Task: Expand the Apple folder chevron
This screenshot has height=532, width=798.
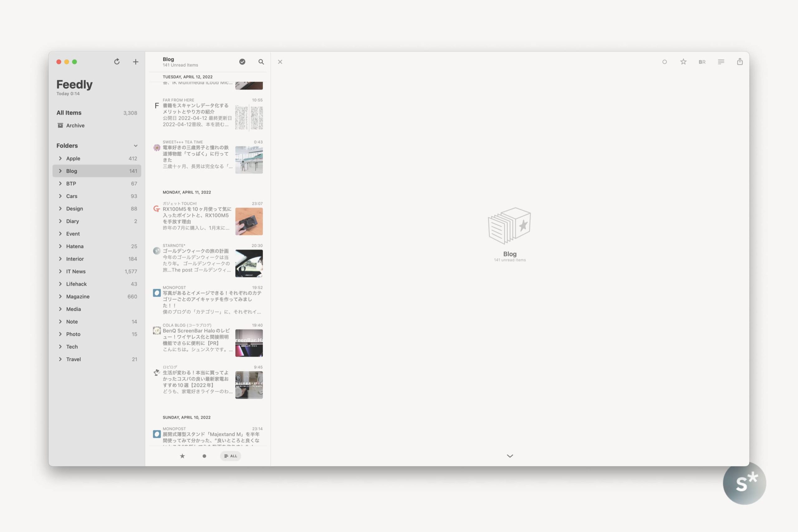Action: click(x=60, y=158)
